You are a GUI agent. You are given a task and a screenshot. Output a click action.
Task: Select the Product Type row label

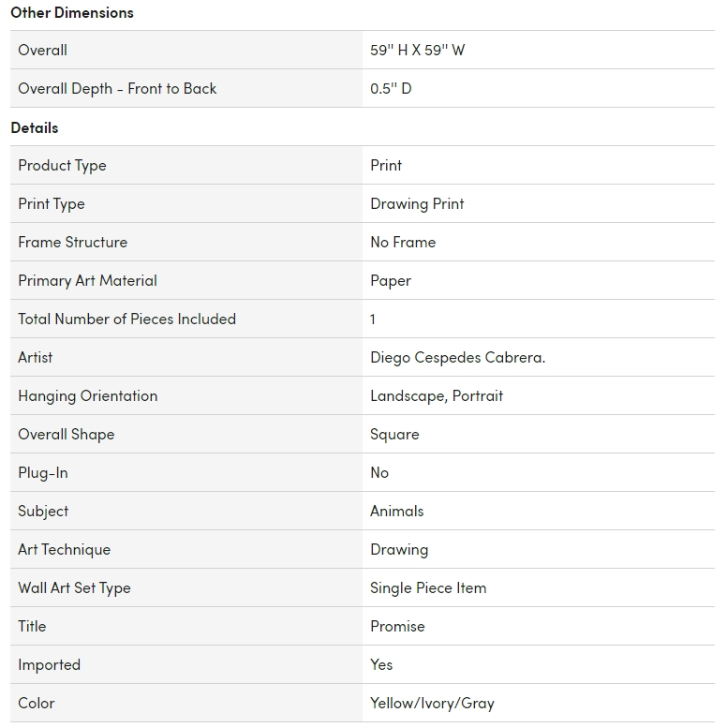coord(62,166)
